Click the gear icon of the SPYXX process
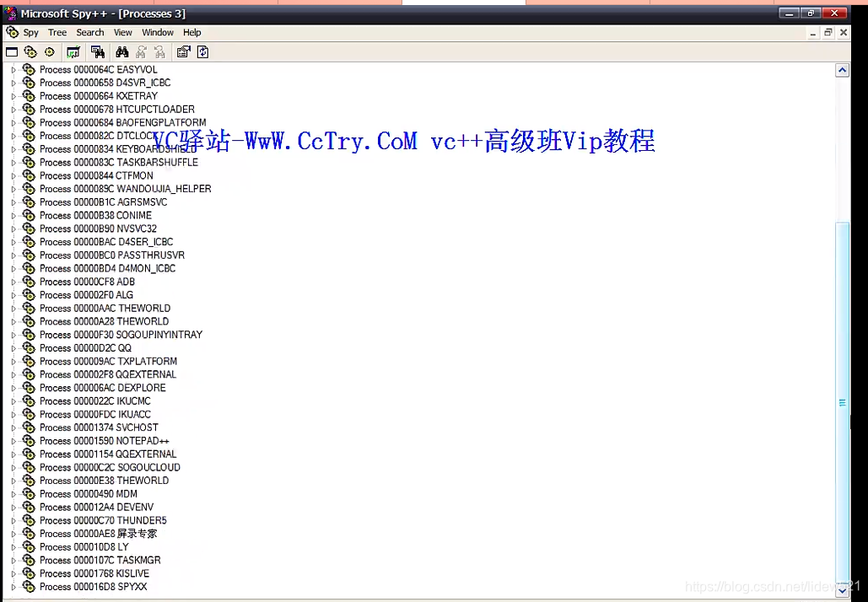Screen dimensions: 868x602 [x=29, y=587]
